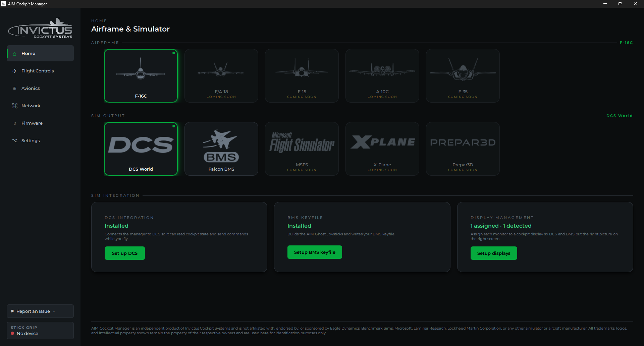Click the HOME breadcrumb text
The width and height of the screenshot is (644, 346).
(x=99, y=21)
